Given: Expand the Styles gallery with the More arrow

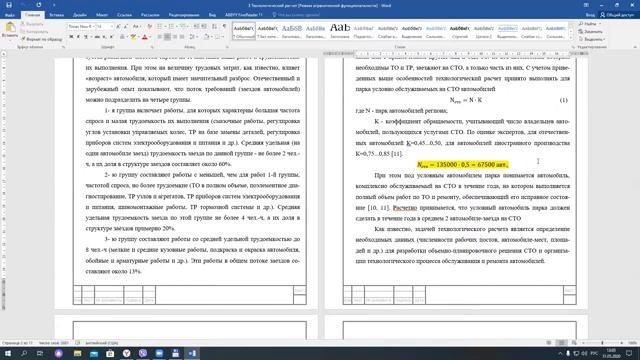Looking at the screenshot, I should coord(571,38).
